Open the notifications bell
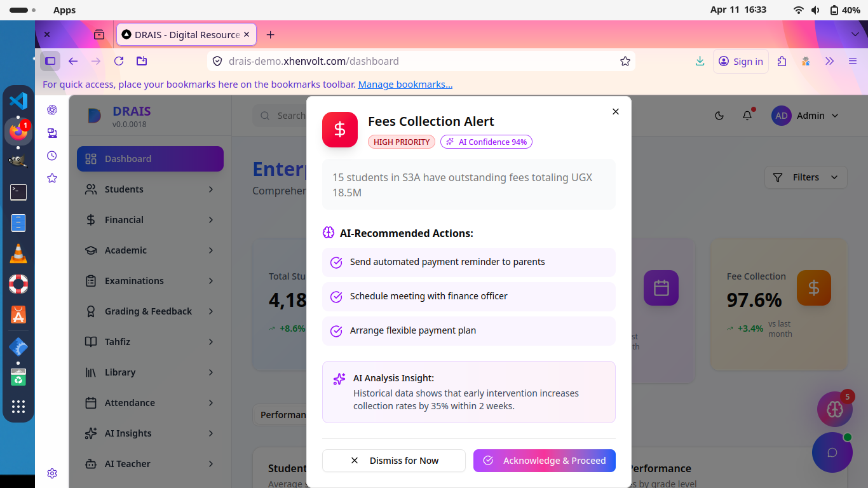The width and height of the screenshot is (868, 488). (x=747, y=116)
